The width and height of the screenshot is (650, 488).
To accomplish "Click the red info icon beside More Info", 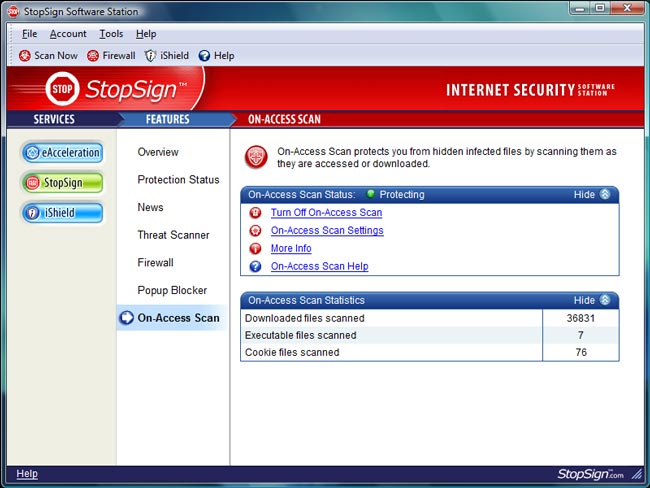I will (x=255, y=248).
